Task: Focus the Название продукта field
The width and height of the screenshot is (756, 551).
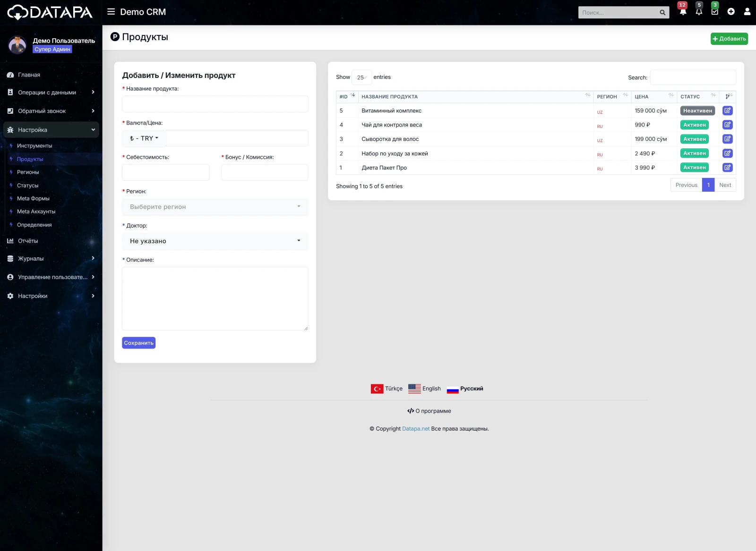Action: [x=215, y=104]
